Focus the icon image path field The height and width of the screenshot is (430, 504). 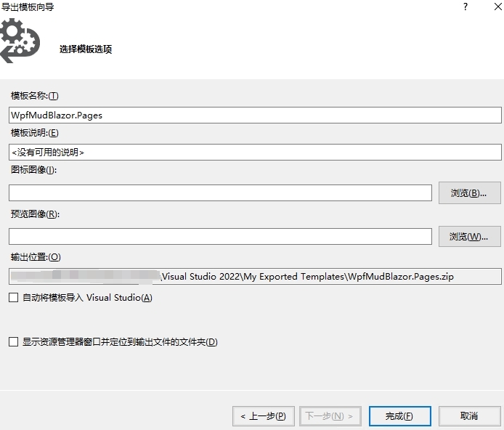point(220,192)
